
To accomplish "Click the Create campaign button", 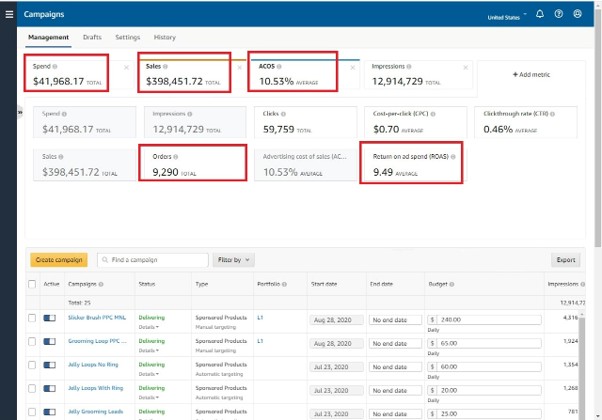I will click(x=59, y=260).
